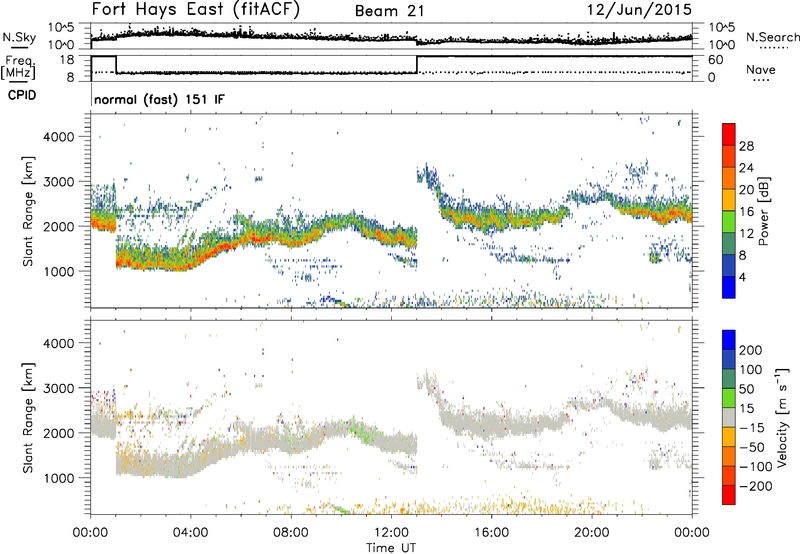Click the 'Fort Hays East (fitACF)' title
The width and height of the screenshot is (800, 554).
click(x=196, y=10)
